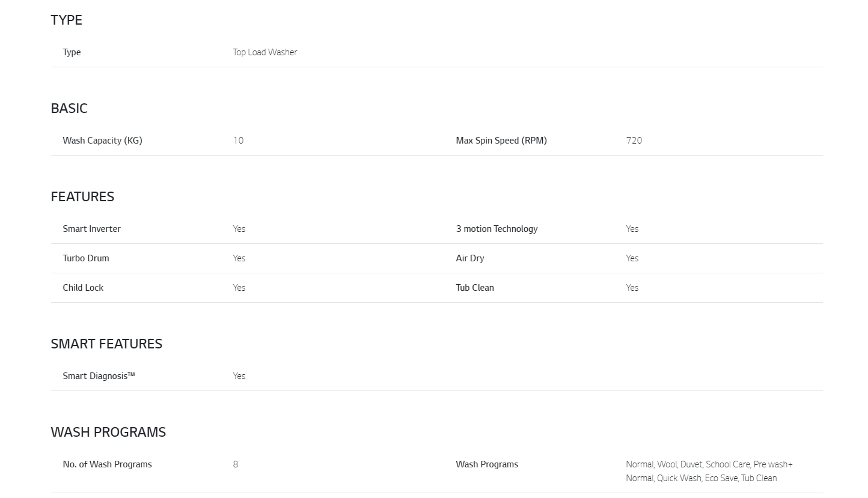This screenshot has width=868, height=498.
Task: Click the "Tub Clean" feature label
Action: (475, 288)
